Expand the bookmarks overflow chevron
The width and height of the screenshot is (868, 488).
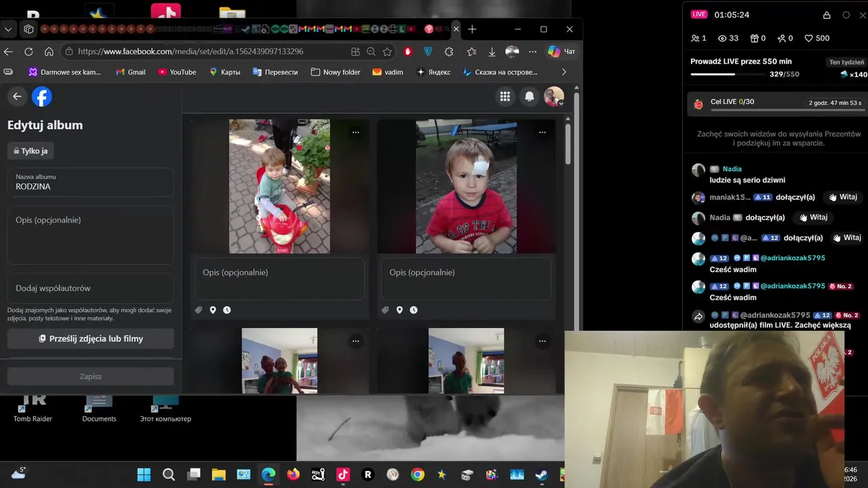[x=564, y=72]
